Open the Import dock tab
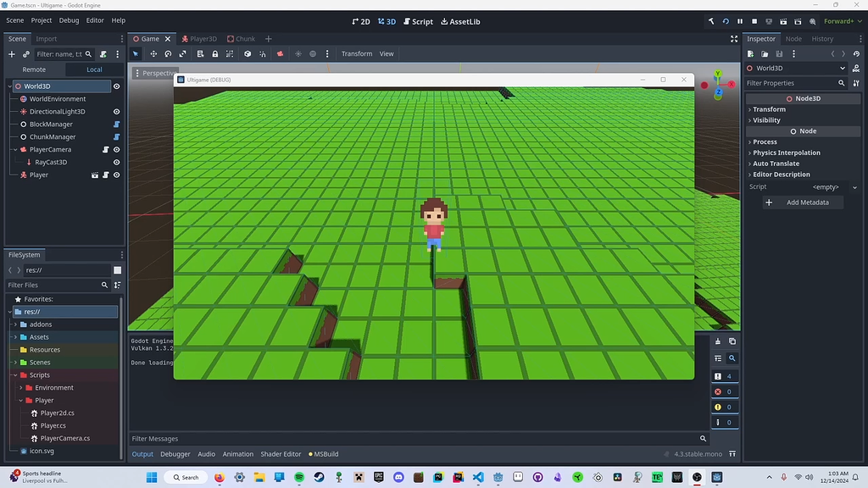 [x=47, y=39]
